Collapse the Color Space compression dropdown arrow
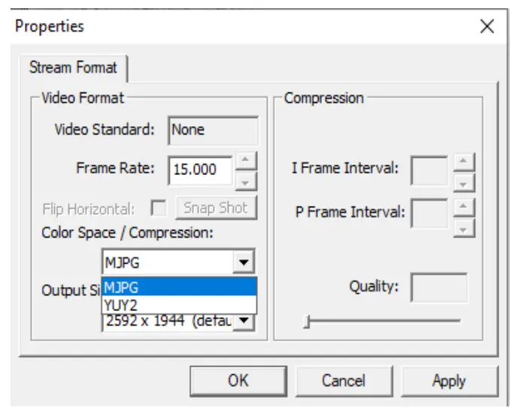This screenshot has width=518, height=420. [242, 264]
